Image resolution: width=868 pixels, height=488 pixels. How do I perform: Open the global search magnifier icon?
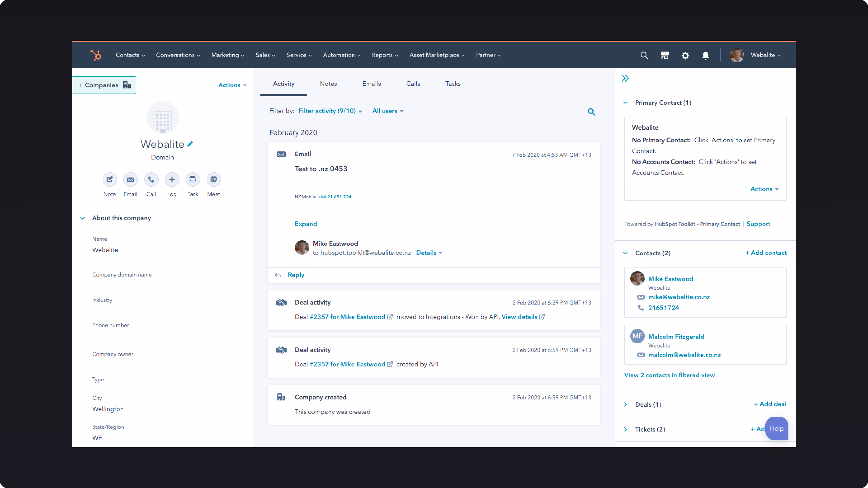pos(644,55)
